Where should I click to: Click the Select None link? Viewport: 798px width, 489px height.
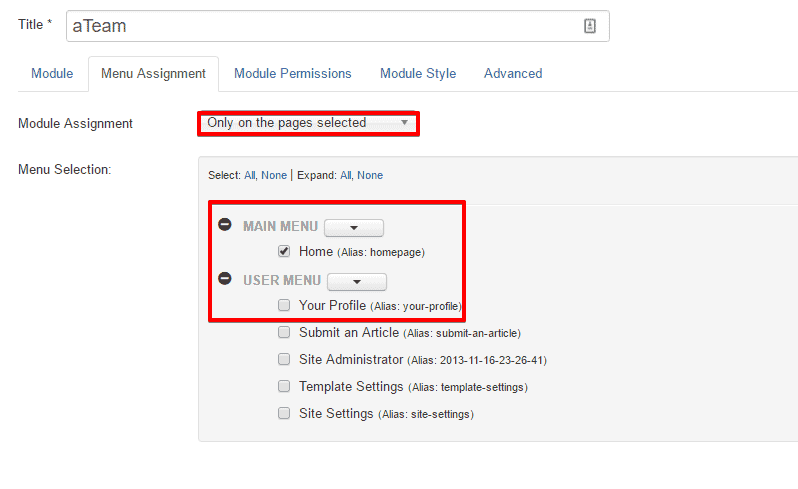[x=274, y=175]
